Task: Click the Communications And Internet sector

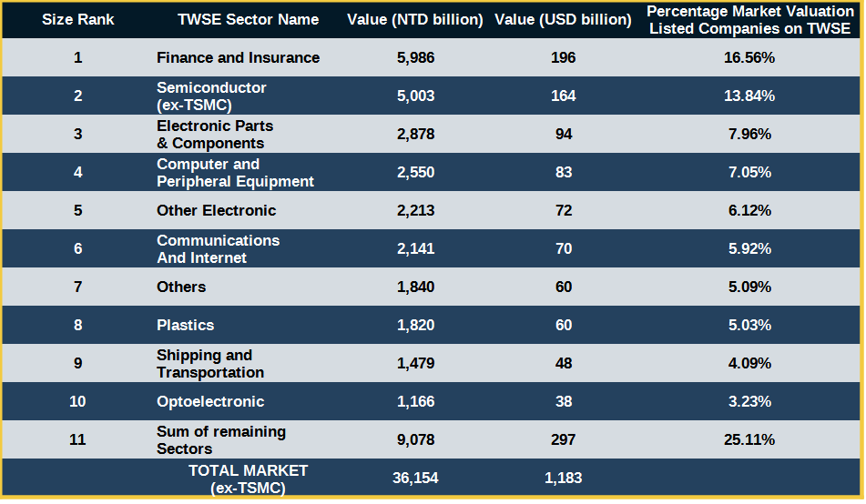Action: tap(218, 248)
